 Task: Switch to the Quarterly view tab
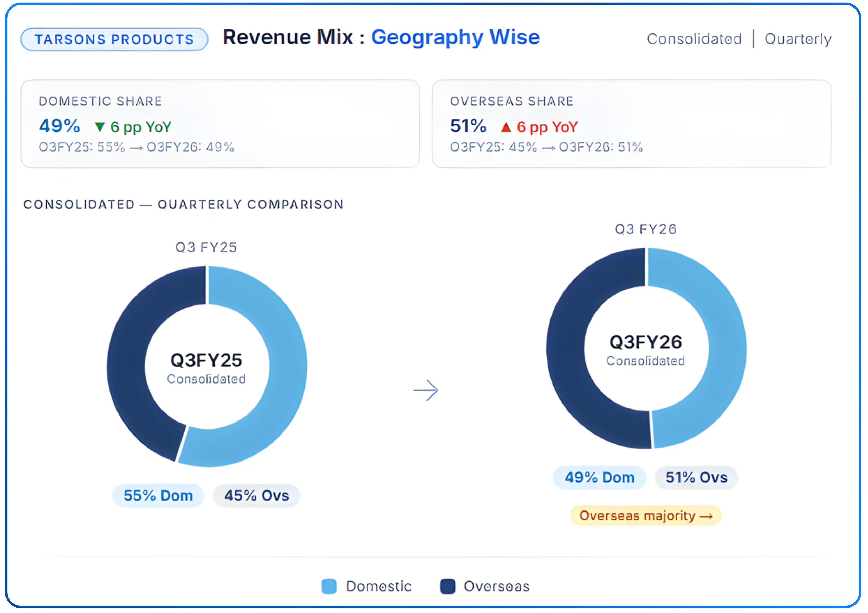[798, 39]
